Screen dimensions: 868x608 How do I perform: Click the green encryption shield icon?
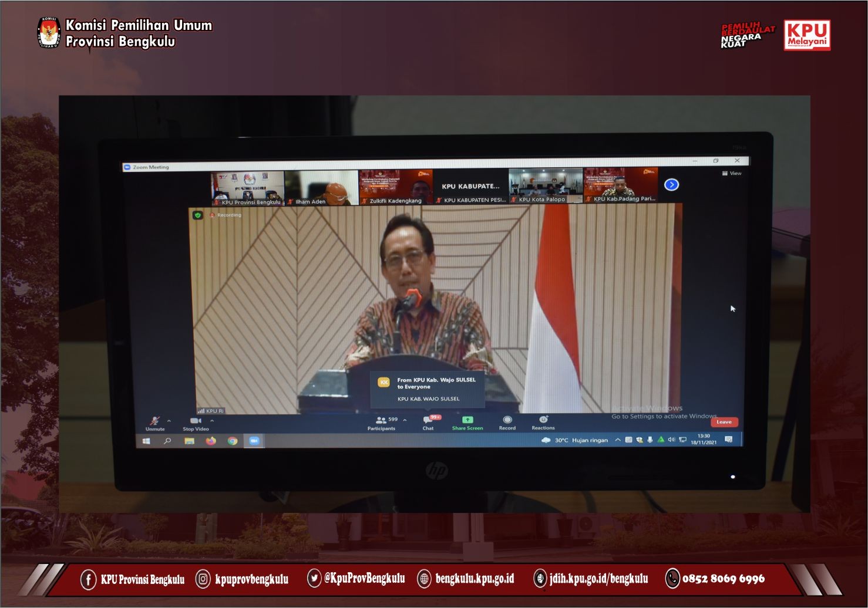coord(198,215)
